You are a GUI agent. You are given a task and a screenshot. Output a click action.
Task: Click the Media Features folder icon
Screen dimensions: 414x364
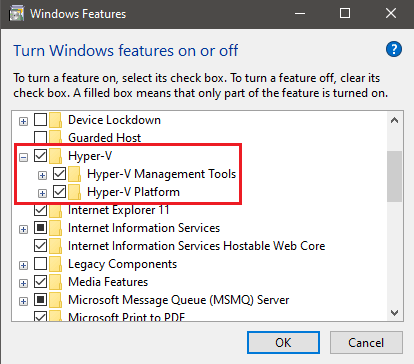(56, 282)
